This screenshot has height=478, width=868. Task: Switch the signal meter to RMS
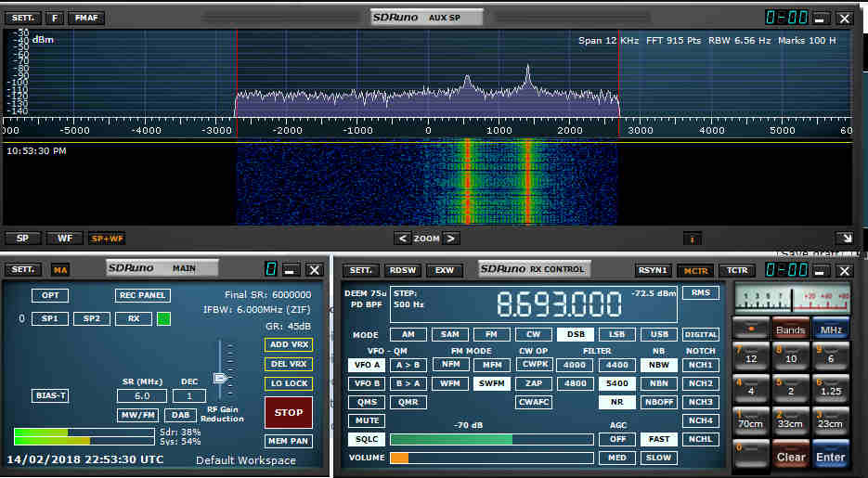tap(701, 292)
